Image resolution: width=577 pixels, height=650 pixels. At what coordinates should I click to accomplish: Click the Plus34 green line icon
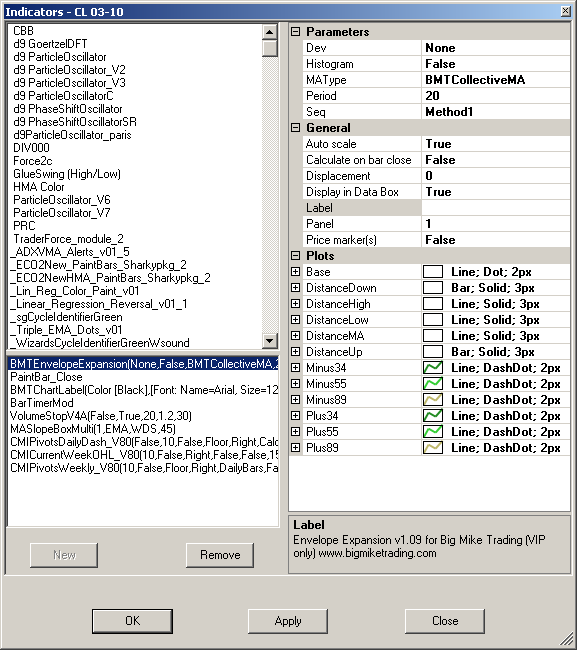click(433, 415)
